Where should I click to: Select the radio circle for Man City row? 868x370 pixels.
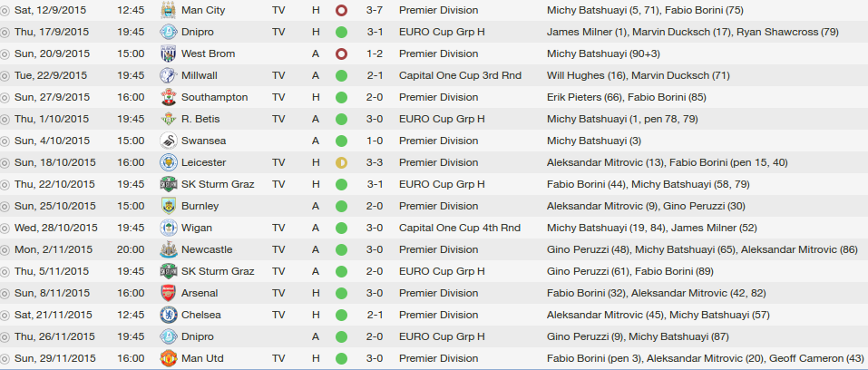[x=5, y=11]
